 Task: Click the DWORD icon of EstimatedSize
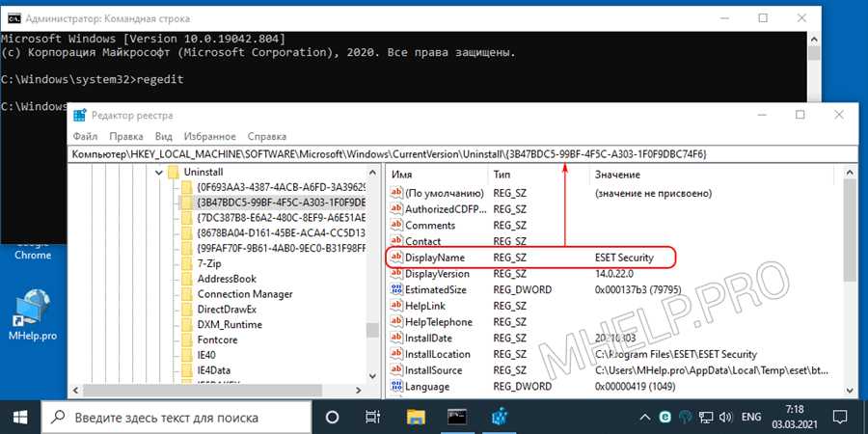coord(397,289)
